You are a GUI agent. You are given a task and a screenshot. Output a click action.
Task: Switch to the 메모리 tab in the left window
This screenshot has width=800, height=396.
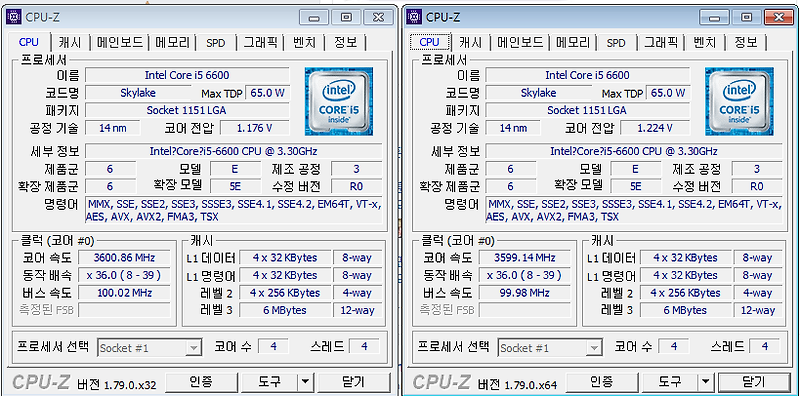click(173, 42)
